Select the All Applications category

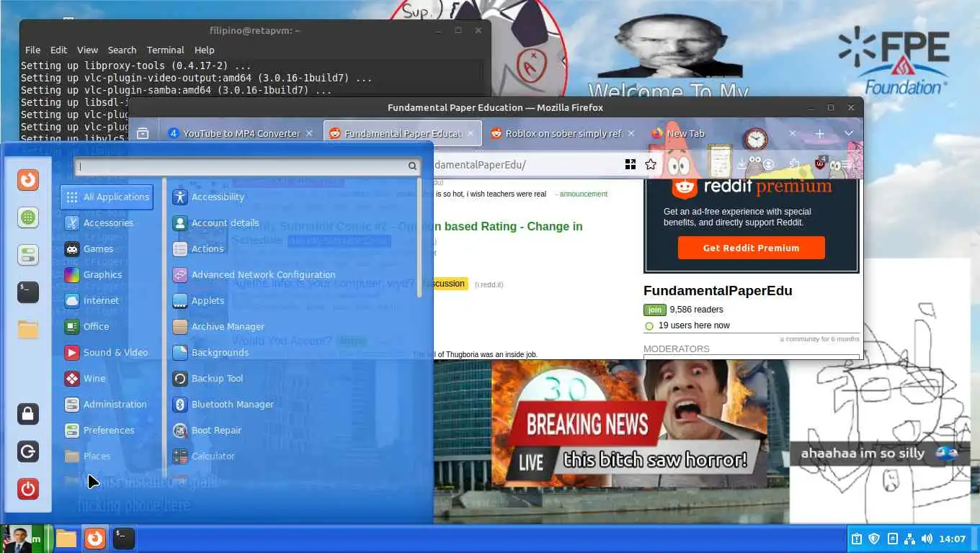(x=107, y=197)
